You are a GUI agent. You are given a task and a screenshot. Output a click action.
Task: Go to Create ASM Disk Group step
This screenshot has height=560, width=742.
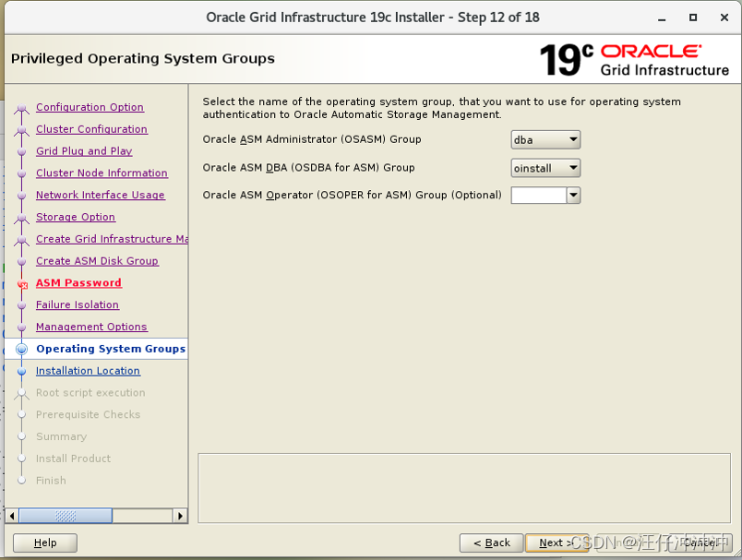point(97,260)
